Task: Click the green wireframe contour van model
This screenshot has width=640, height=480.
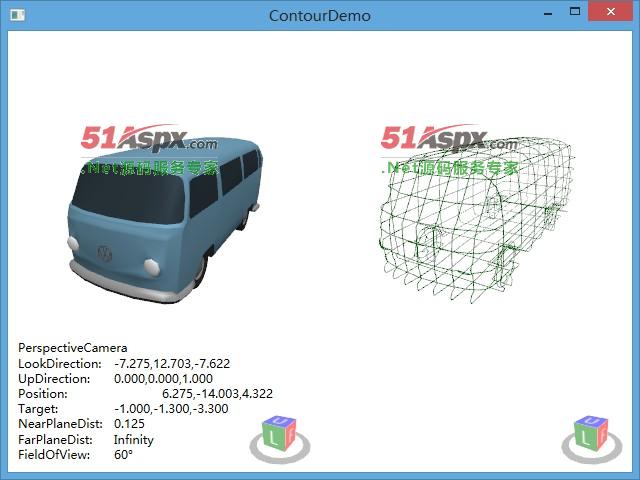Action: tap(476, 220)
